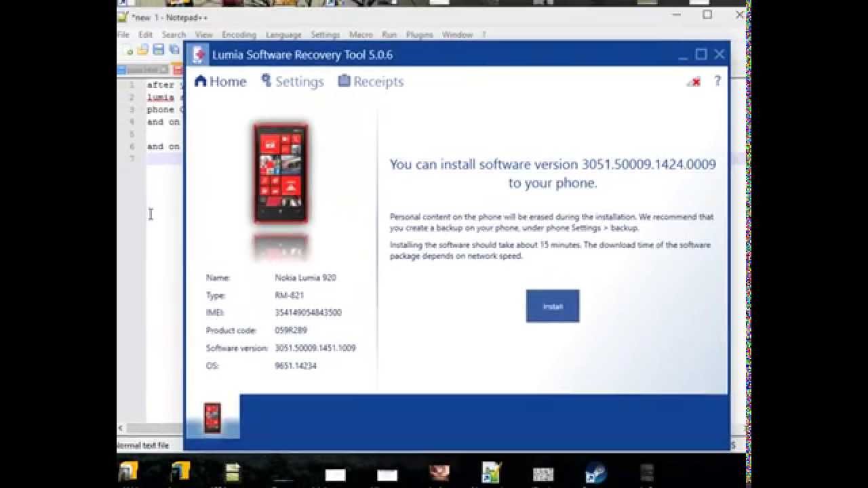Click the Notepad++ Save toolbar icon

point(159,50)
